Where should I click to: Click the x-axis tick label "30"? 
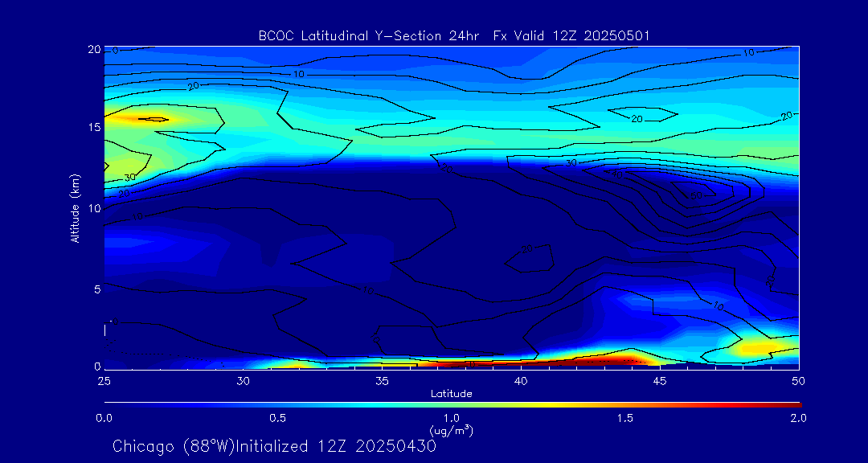tap(243, 381)
